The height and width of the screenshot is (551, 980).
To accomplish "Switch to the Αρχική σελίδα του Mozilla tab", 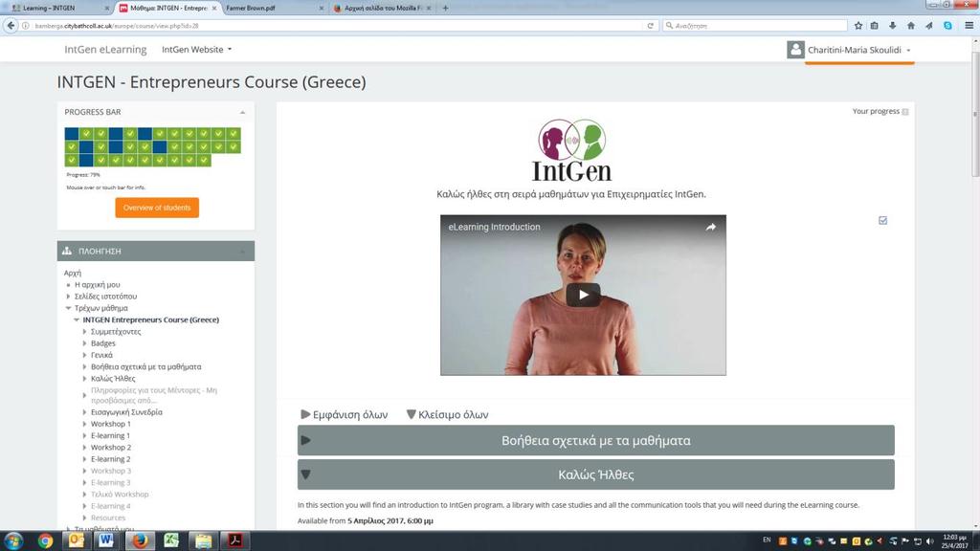I will point(383,8).
